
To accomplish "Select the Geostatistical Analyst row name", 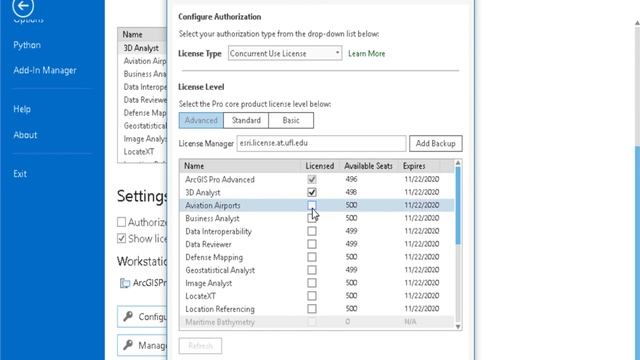I will tap(220, 270).
